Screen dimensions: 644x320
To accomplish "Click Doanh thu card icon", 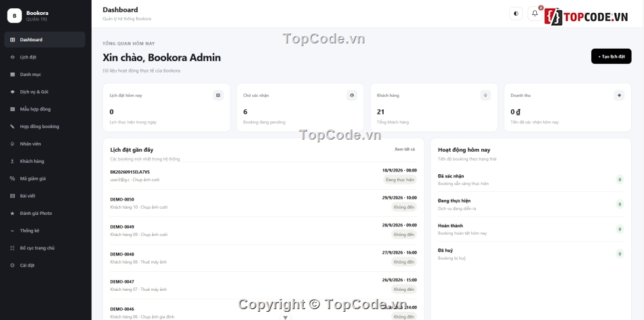I will click(x=619, y=96).
